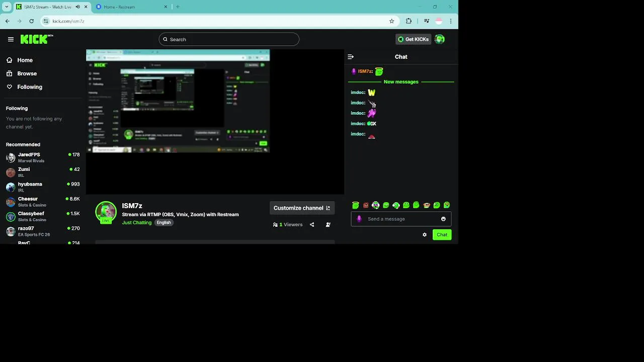Go back in browser history
This screenshot has width=644, height=362.
8,21
